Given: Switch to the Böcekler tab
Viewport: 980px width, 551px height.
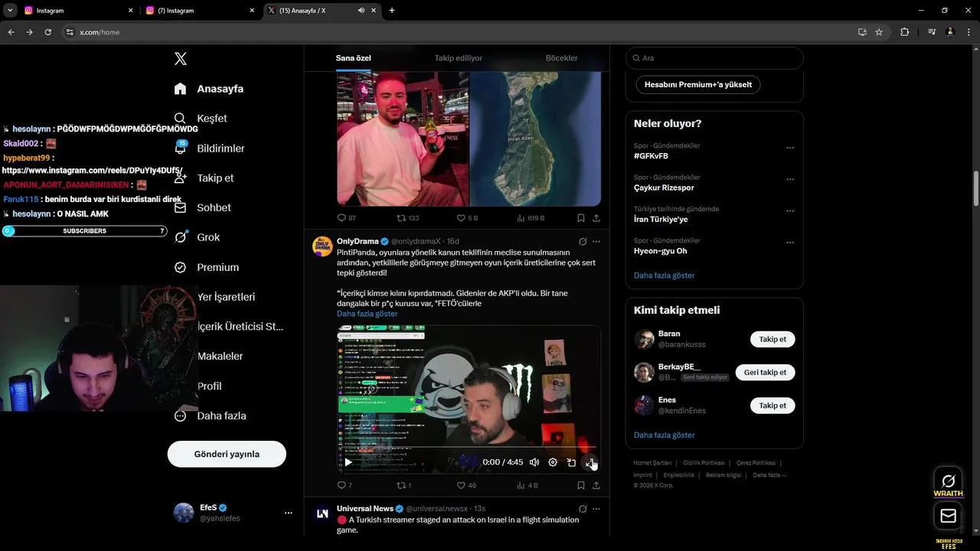Looking at the screenshot, I should (561, 58).
